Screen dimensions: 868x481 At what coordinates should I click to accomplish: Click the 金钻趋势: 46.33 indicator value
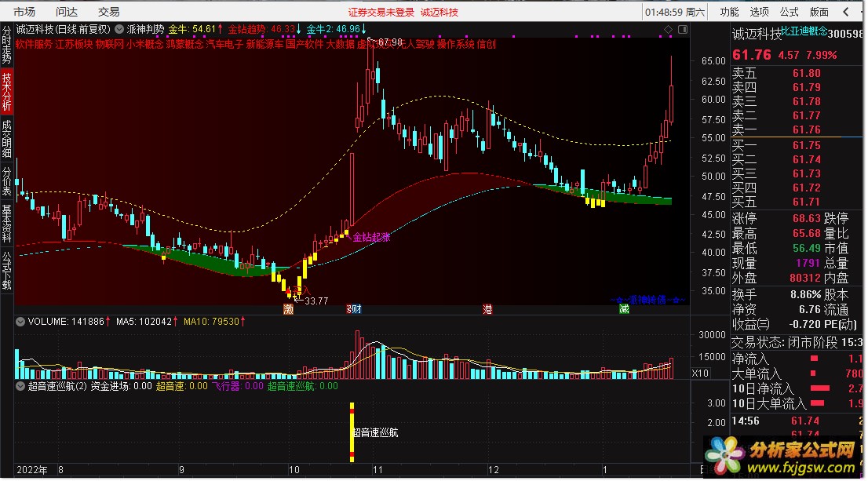click(x=264, y=29)
